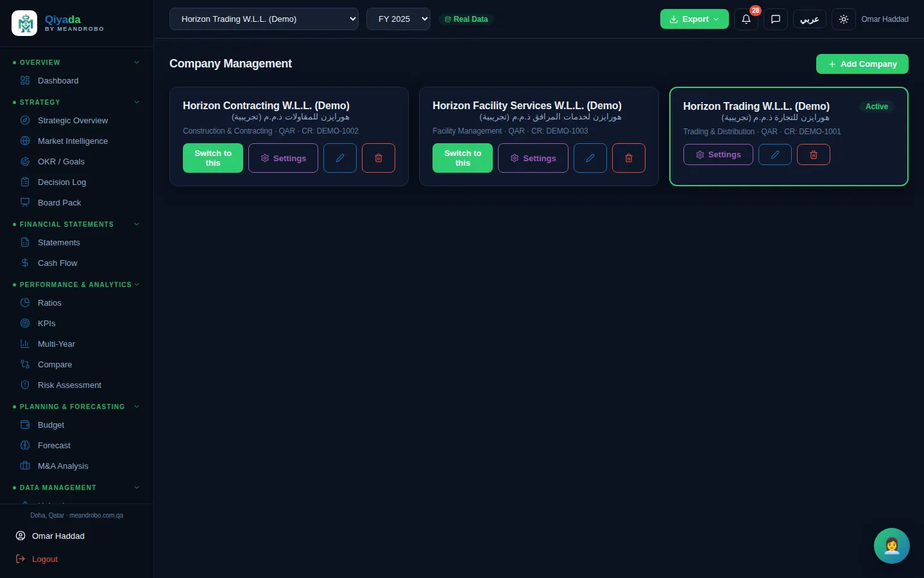
Task: Collapse the Performance & Analytics section
Action: coord(137,285)
